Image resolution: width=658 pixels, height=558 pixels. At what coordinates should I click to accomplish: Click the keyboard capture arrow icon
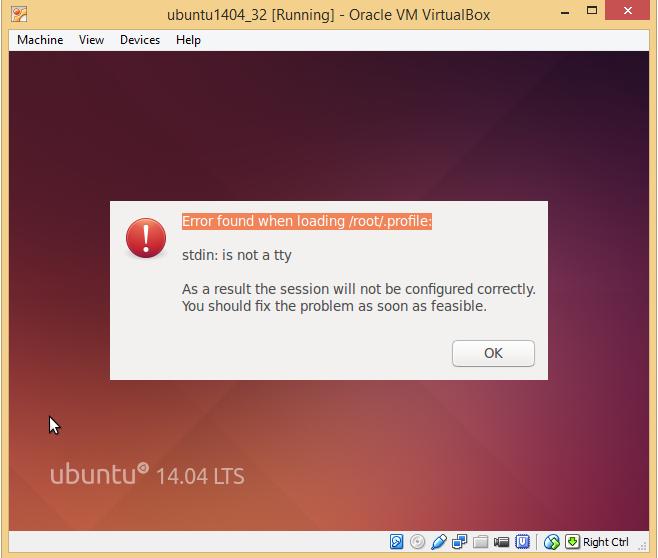click(x=572, y=542)
